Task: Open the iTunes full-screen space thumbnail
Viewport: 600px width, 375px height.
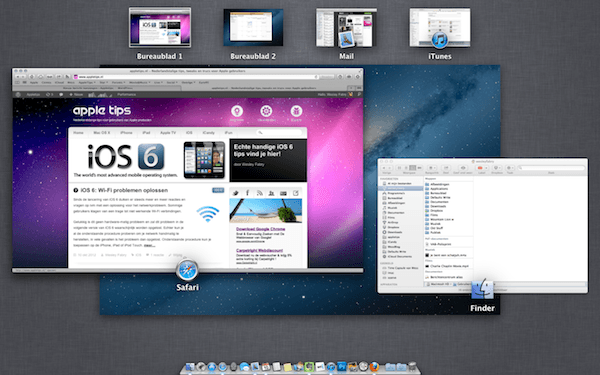Action: click(440, 28)
